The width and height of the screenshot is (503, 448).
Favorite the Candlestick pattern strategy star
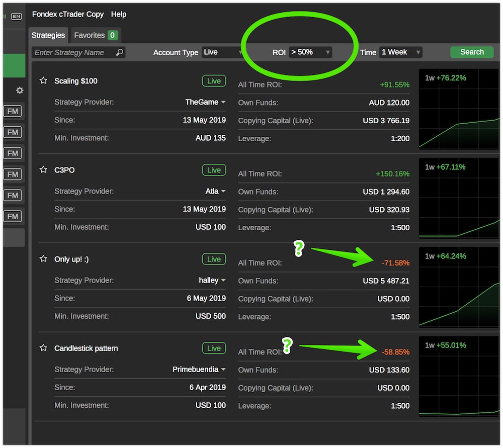tap(43, 348)
